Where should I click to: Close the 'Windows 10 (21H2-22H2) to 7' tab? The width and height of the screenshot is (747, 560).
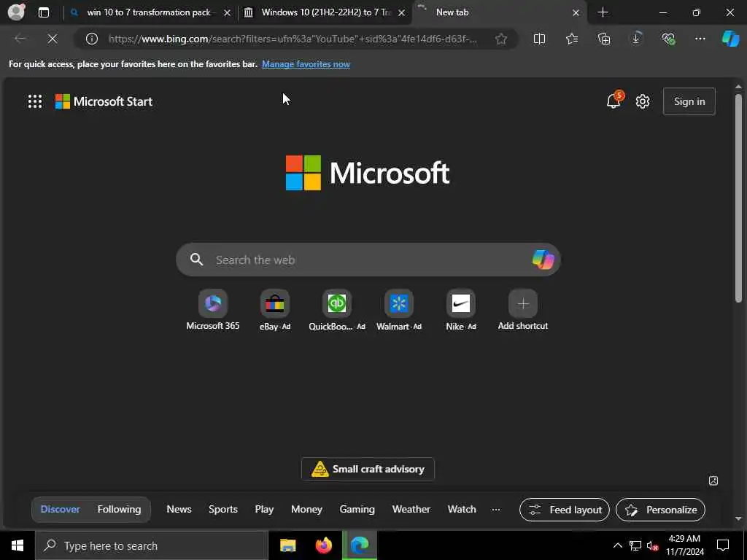point(402,13)
